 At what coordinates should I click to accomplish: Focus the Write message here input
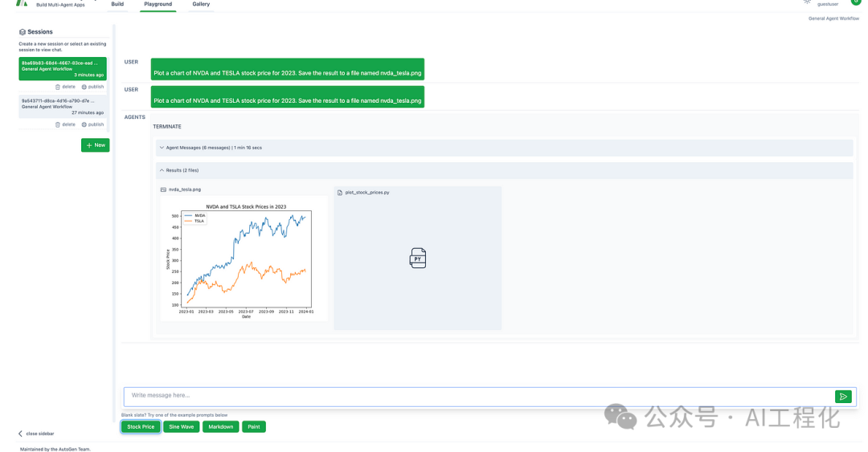(x=478, y=396)
